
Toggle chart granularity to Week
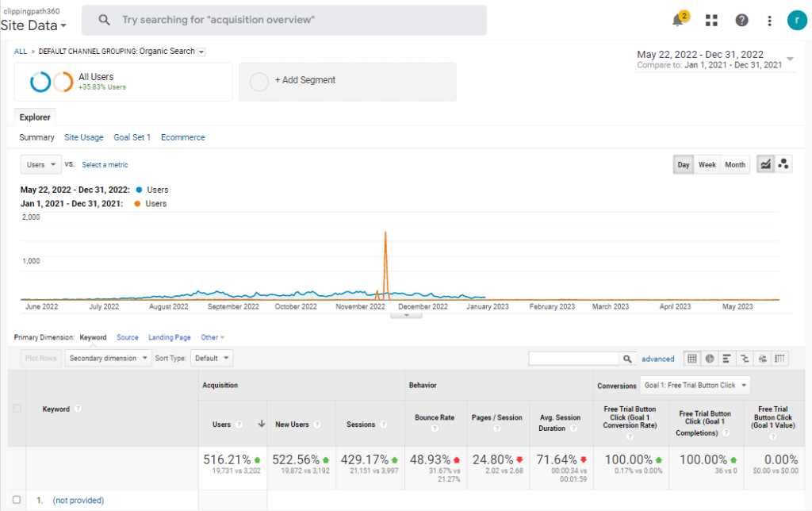(707, 164)
